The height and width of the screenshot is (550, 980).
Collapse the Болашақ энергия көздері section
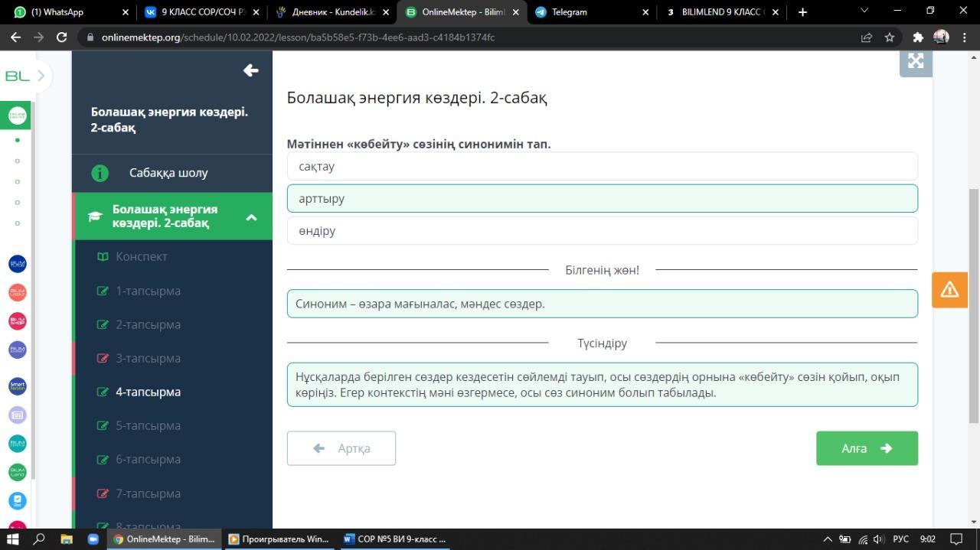coord(251,217)
